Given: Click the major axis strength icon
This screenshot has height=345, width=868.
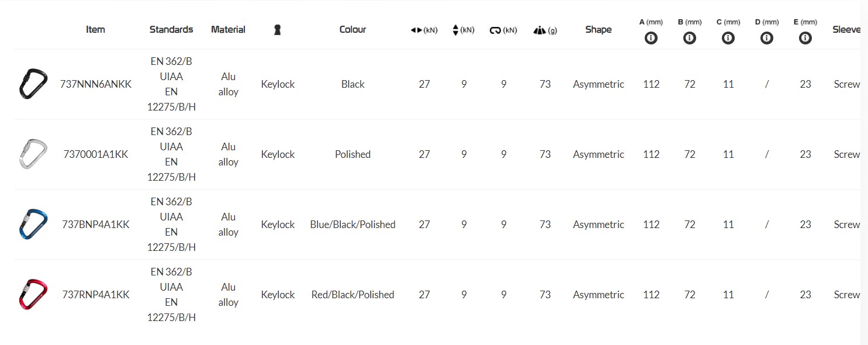Looking at the screenshot, I should tap(416, 30).
